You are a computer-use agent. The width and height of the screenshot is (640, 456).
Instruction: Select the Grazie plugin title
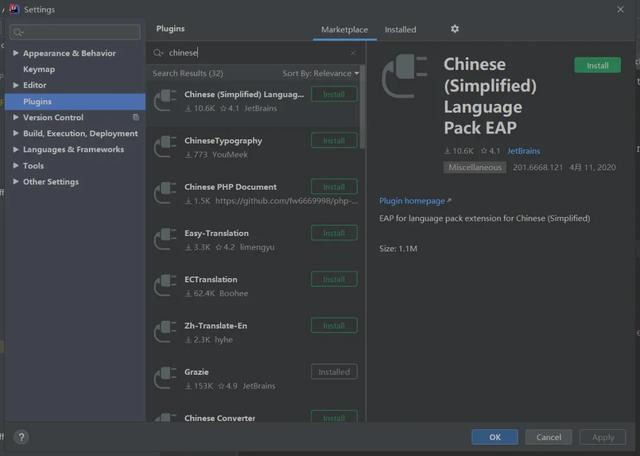tap(196, 372)
